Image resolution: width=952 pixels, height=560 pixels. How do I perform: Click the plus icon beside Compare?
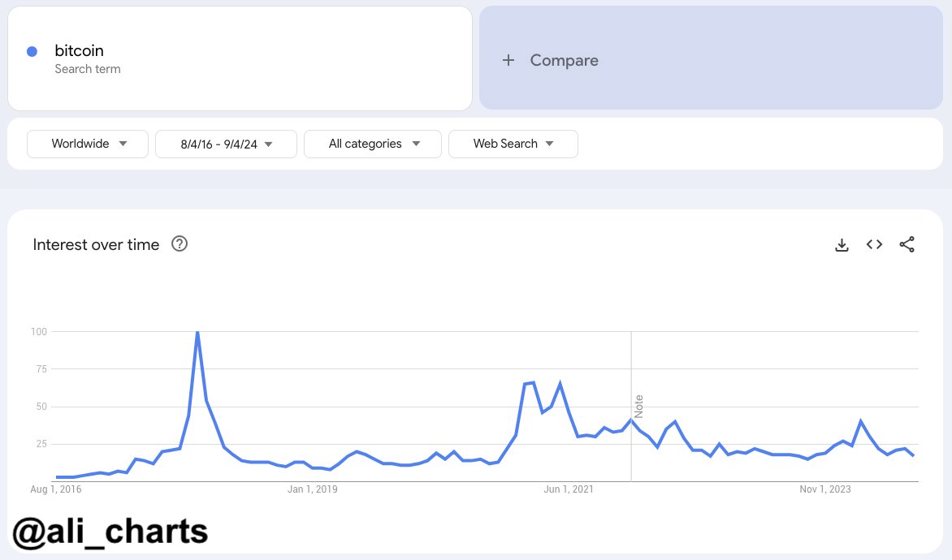click(x=508, y=60)
